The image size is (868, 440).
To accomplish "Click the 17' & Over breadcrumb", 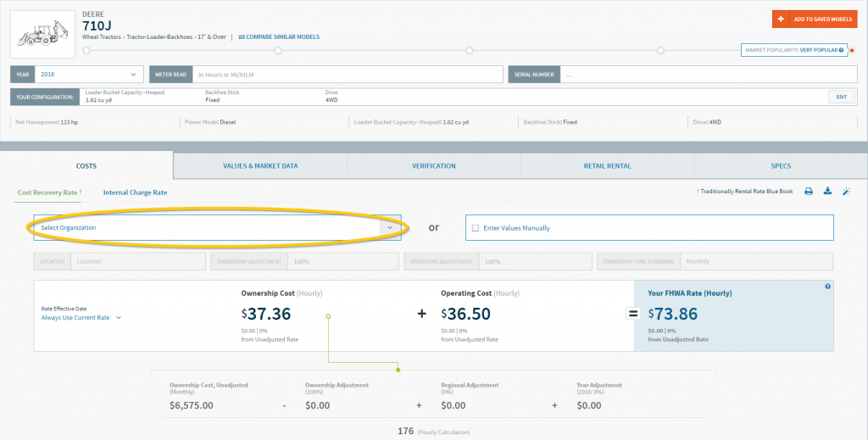I will (212, 37).
